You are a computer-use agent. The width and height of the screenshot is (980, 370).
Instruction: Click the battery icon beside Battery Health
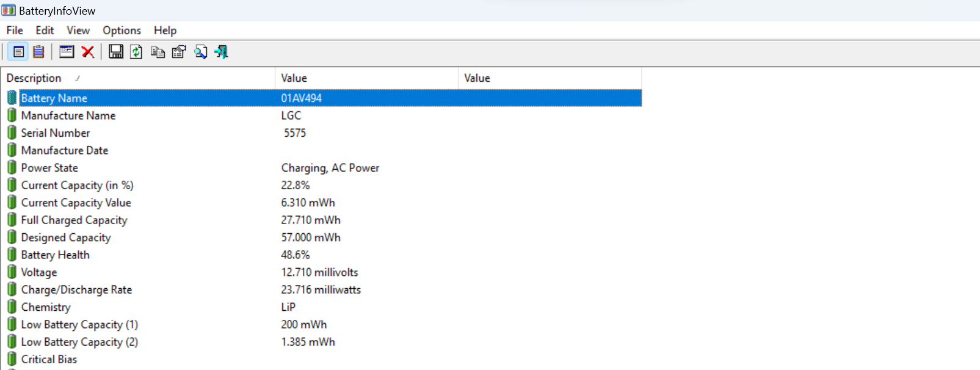click(x=12, y=255)
